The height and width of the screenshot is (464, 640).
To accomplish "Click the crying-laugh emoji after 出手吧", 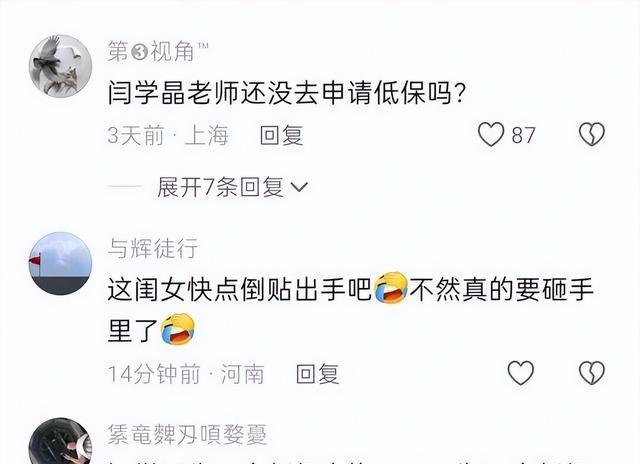I will (391, 289).
